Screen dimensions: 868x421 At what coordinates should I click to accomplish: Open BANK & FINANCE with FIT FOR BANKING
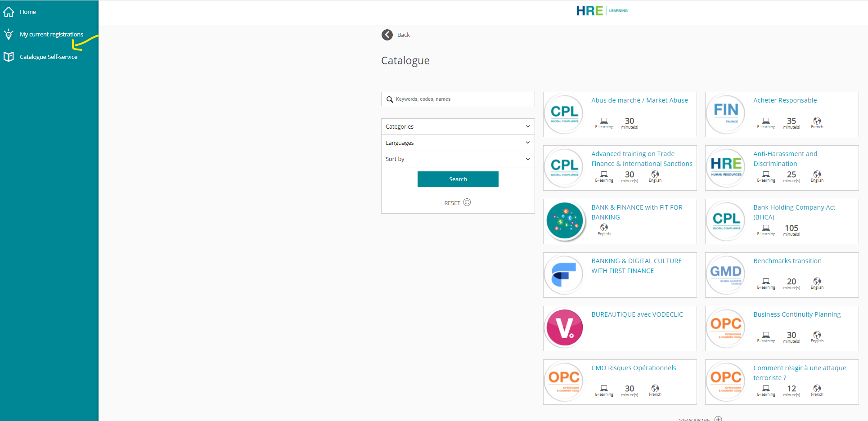pyautogui.click(x=637, y=212)
